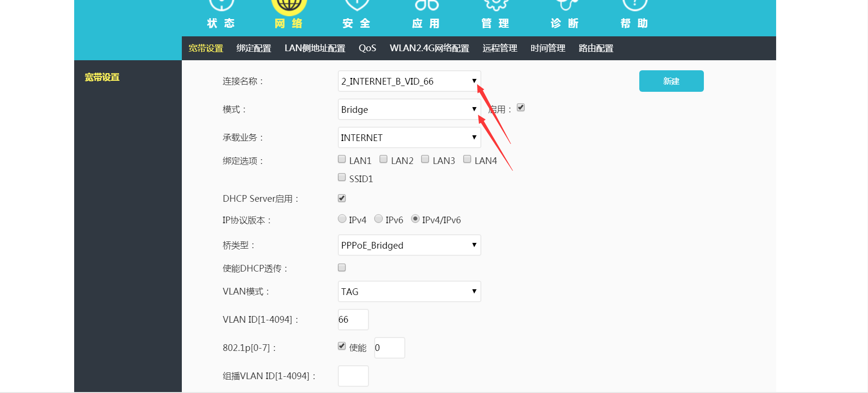The width and height of the screenshot is (868, 393).
Task: Open the 时间管理 tab
Action: [x=548, y=48]
